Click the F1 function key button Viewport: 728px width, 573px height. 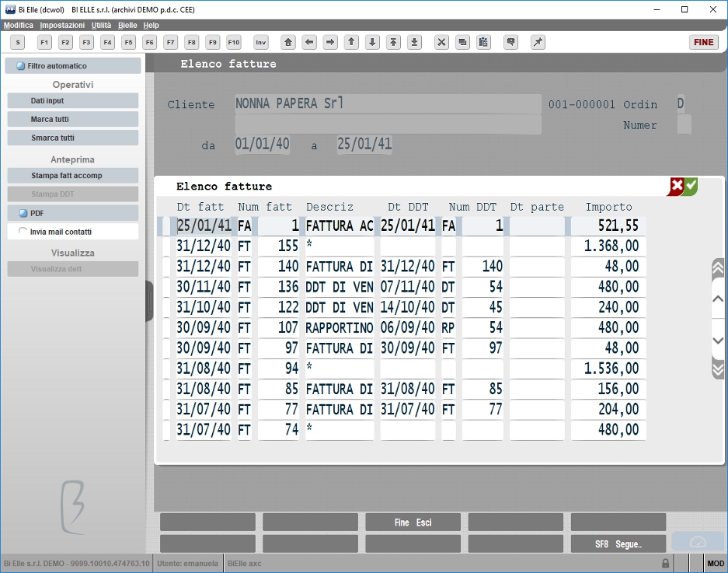pyautogui.click(x=44, y=42)
